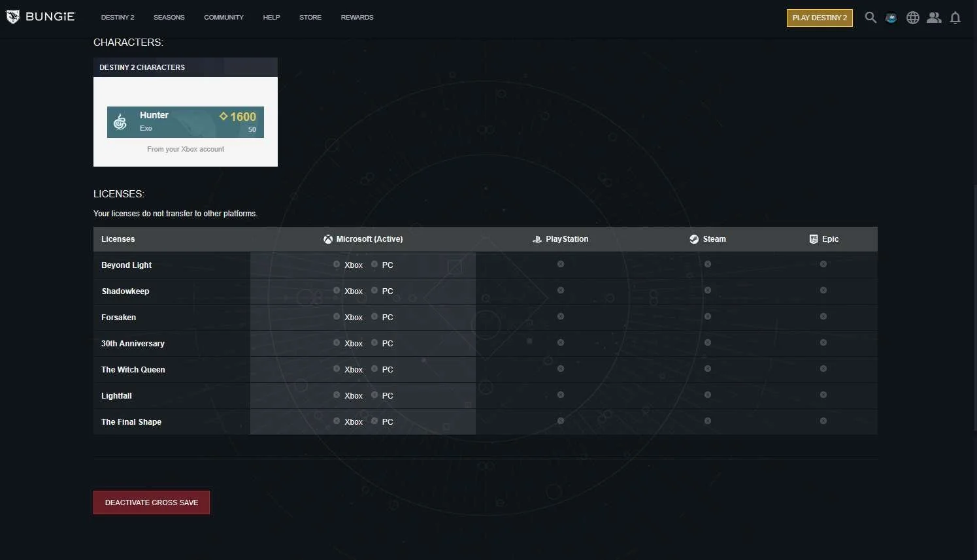The width and height of the screenshot is (977, 560).
Task: Click The Witch Queen PC status dot
Action: point(374,369)
